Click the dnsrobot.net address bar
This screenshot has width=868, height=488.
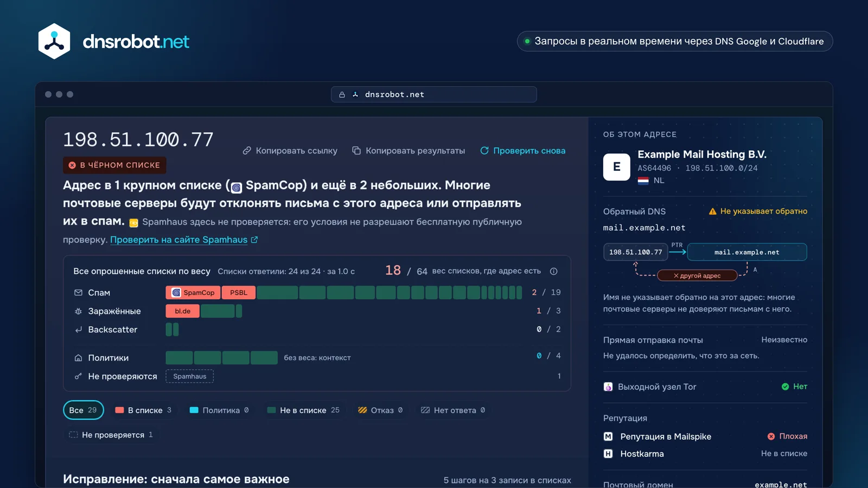[x=434, y=94]
